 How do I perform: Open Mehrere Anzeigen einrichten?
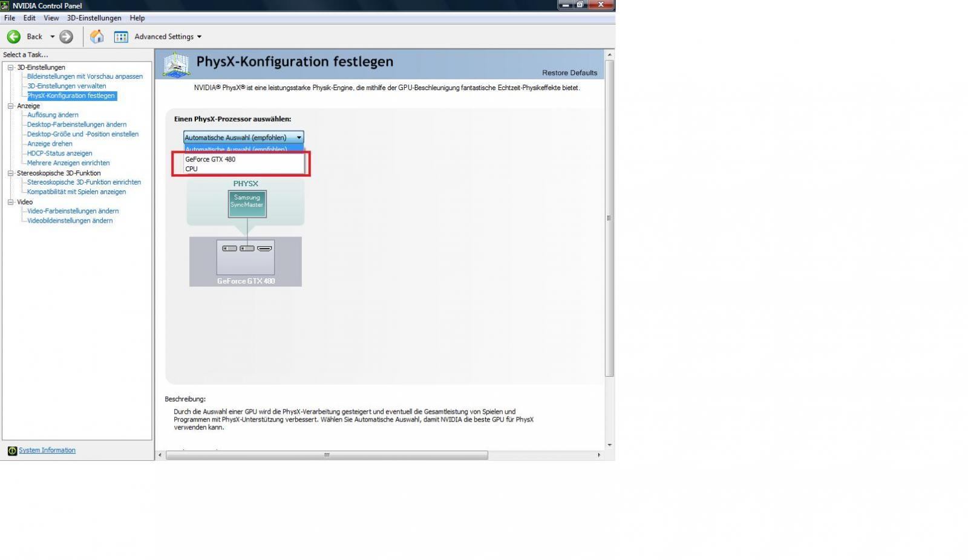pyautogui.click(x=68, y=163)
